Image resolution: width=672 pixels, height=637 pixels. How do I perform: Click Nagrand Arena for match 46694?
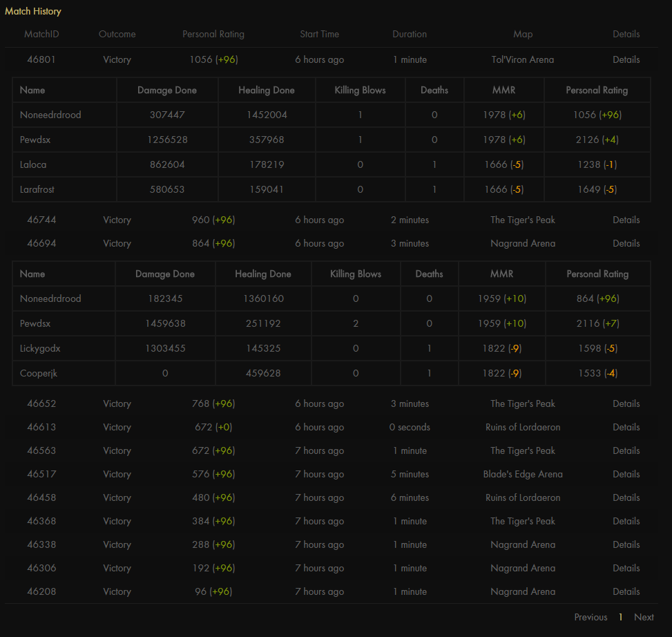[x=522, y=243]
